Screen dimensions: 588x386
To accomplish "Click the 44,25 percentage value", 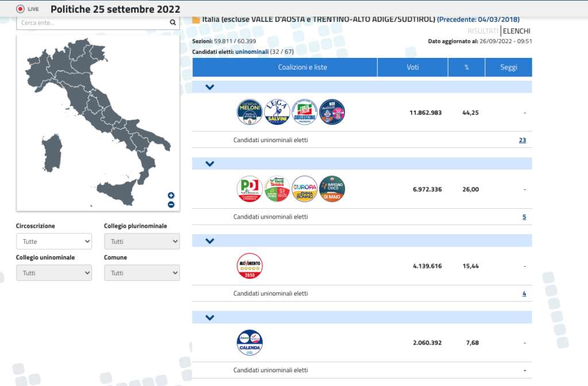I will (470, 112).
